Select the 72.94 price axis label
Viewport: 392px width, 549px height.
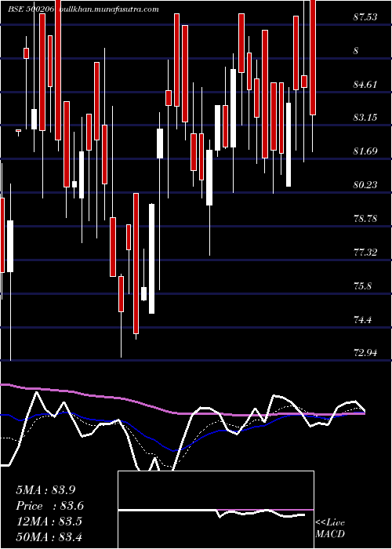coord(365,353)
